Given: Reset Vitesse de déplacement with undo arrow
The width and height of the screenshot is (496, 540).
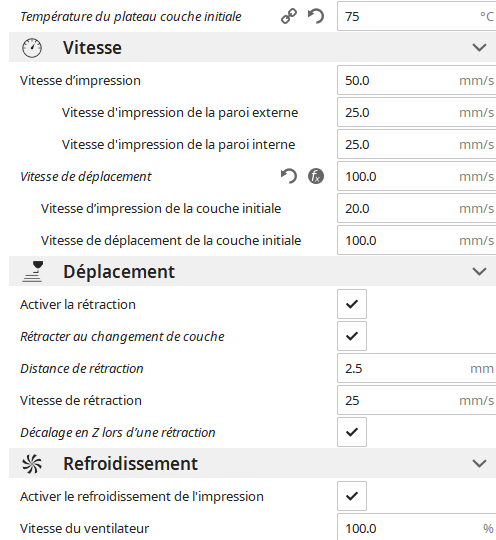Looking at the screenshot, I should pos(289,176).
